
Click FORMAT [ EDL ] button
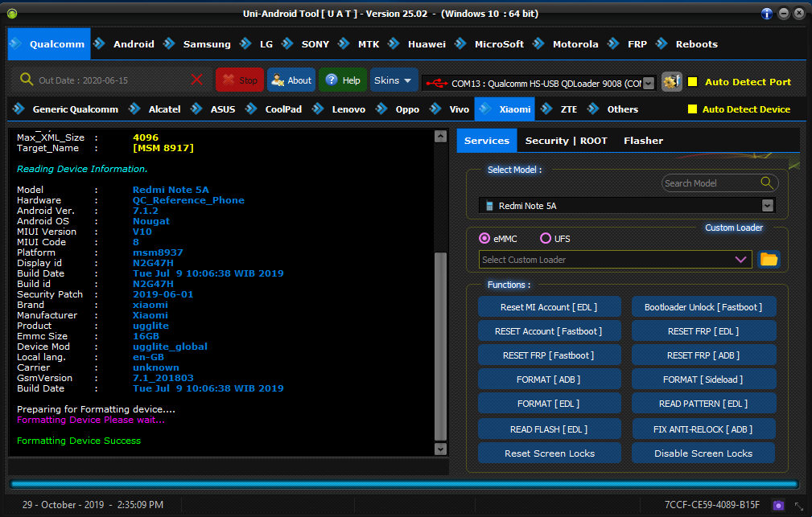click(549, 404)
